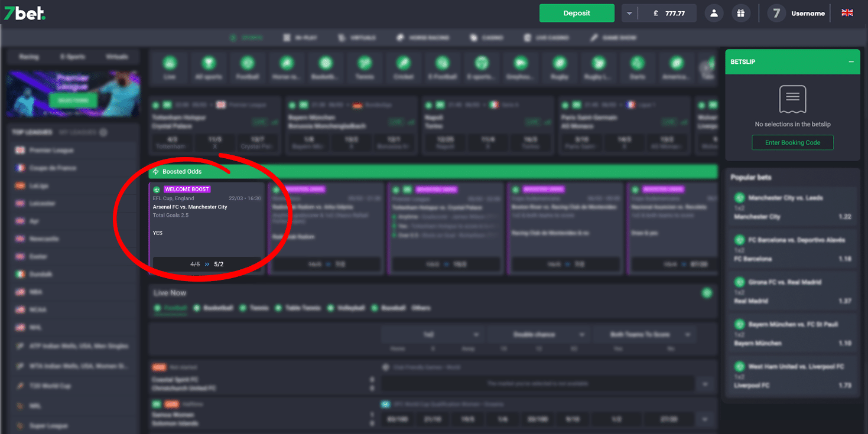Viewport: 868px width, 434px height.
Task: Open the gift promotions icon
Action: click(740, 13)
